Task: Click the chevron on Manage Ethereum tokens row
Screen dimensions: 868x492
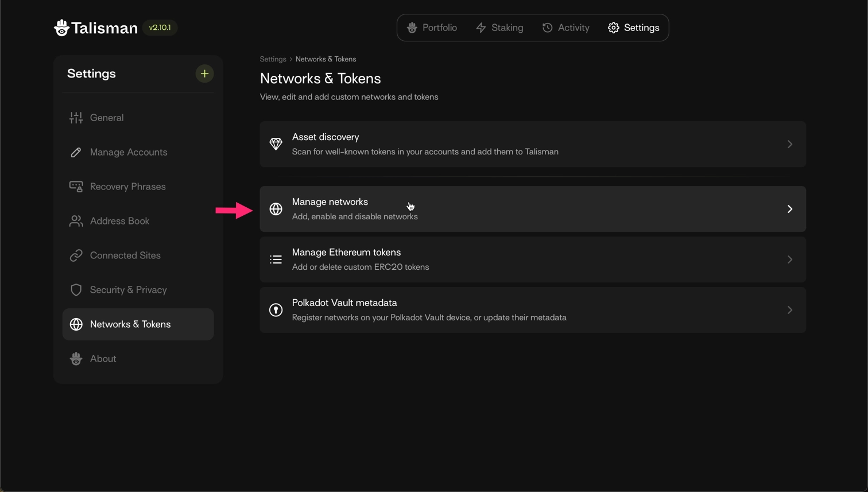Action: point(790,259)
